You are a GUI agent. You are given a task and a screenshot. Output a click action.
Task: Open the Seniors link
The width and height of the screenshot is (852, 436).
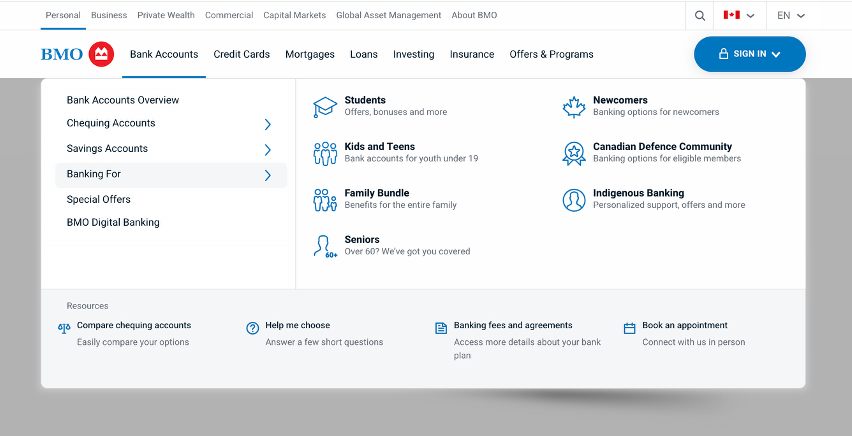(x=362, y=239)
